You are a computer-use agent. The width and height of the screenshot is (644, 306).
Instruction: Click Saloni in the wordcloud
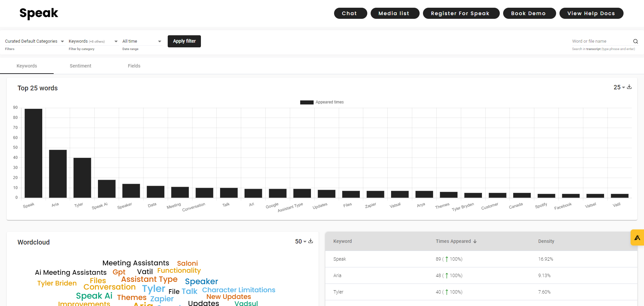[187, 263]
